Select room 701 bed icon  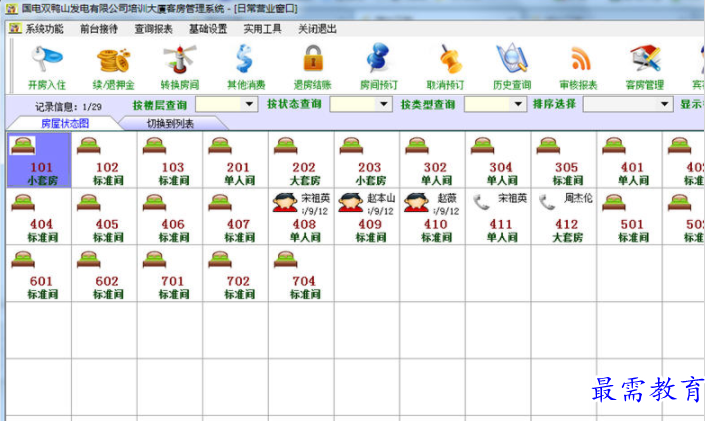pos(154,260)
